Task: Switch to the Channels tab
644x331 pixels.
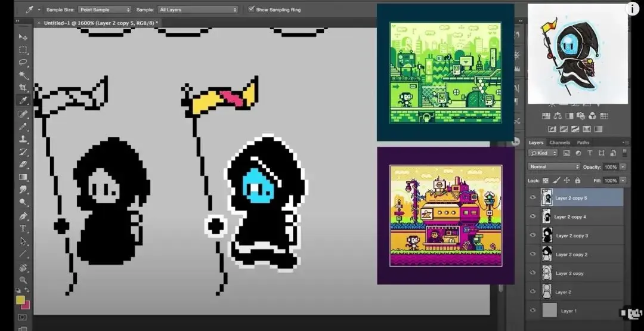Action: click(560, 143)
